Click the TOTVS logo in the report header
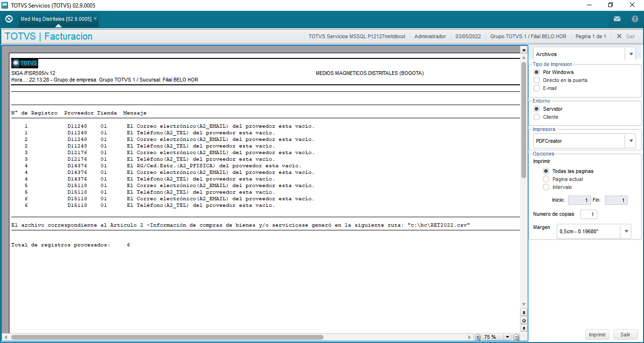644x343 pixels. coord(25,63)
